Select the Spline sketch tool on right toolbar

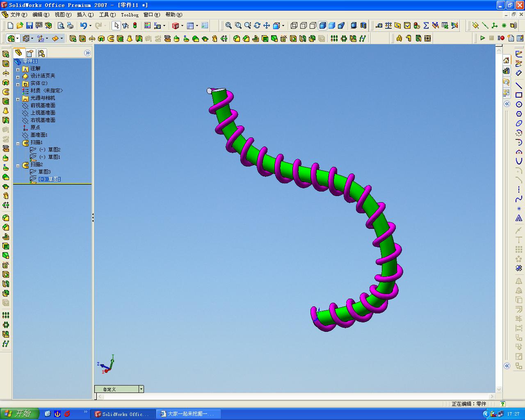point(519,199)
